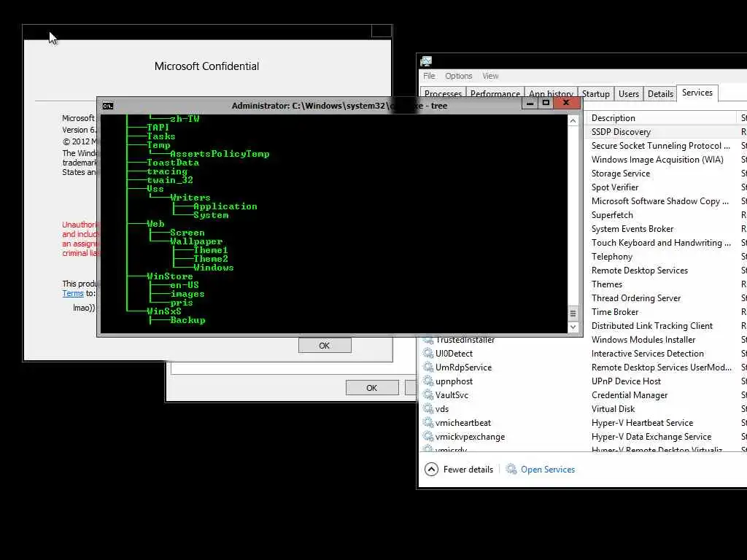This screenshot has width=747, height=560.
Task: Select Windows Image Acquisition (WIA) row
Action: [x=665, y=160]
